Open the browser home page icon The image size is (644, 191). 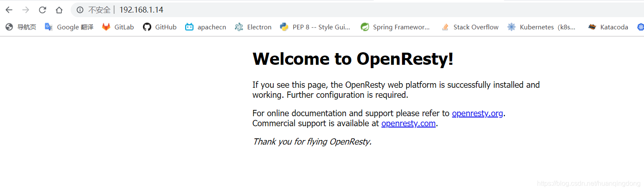(x=59, y=10)
